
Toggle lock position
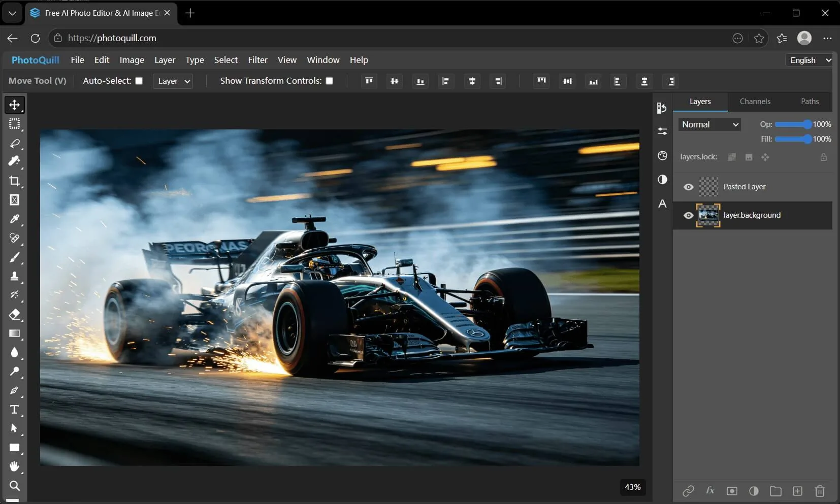coord(765,157)
